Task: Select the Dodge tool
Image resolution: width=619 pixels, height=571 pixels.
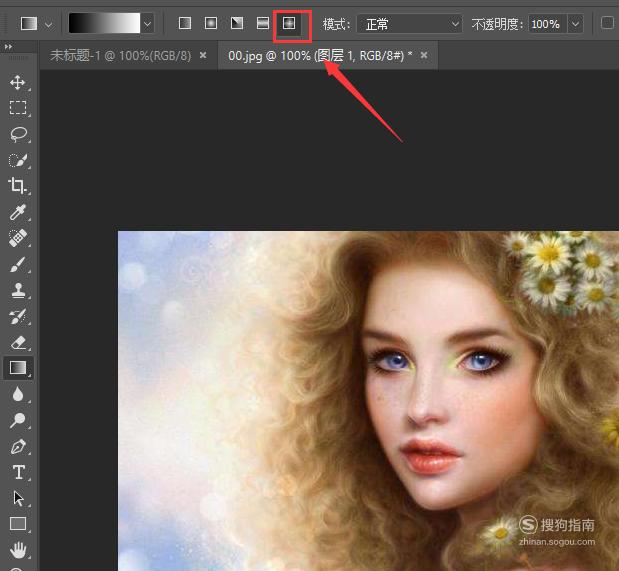Action: [18, 420]
